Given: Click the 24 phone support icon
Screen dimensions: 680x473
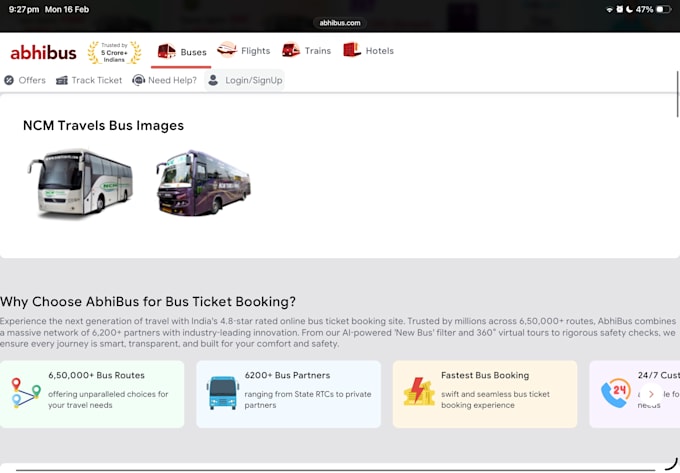Looking at the screenshot, I should [x=616, y=393].
